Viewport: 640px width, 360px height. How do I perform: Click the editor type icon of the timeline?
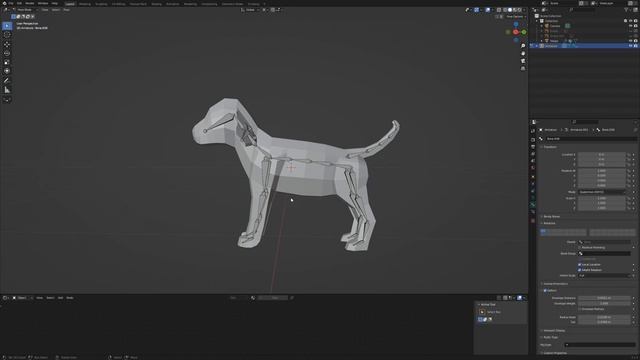pos(5,298)
